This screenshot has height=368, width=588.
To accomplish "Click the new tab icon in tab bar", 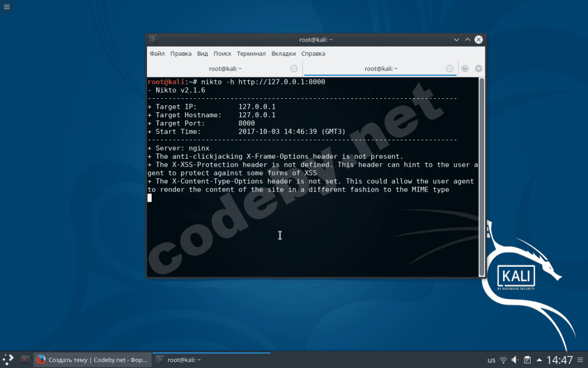I will click(x=465, y=68).
